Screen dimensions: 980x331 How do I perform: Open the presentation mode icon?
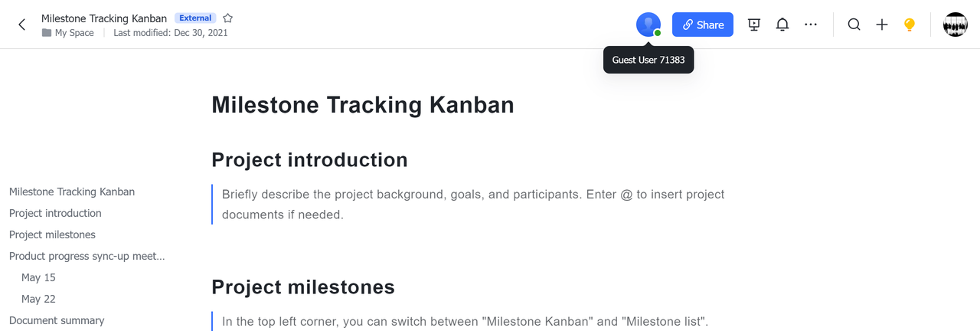click(x=754, y=25)
